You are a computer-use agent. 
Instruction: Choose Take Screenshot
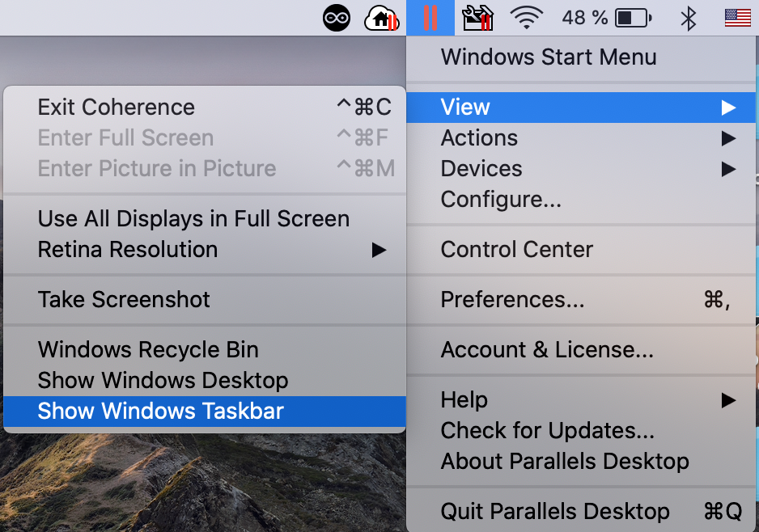[205, 300]
